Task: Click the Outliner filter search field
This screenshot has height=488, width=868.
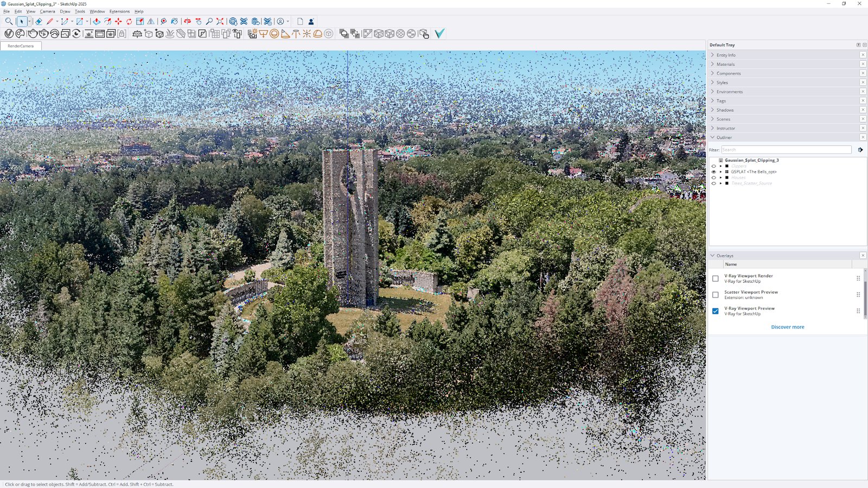Action: tap(786, 150)
